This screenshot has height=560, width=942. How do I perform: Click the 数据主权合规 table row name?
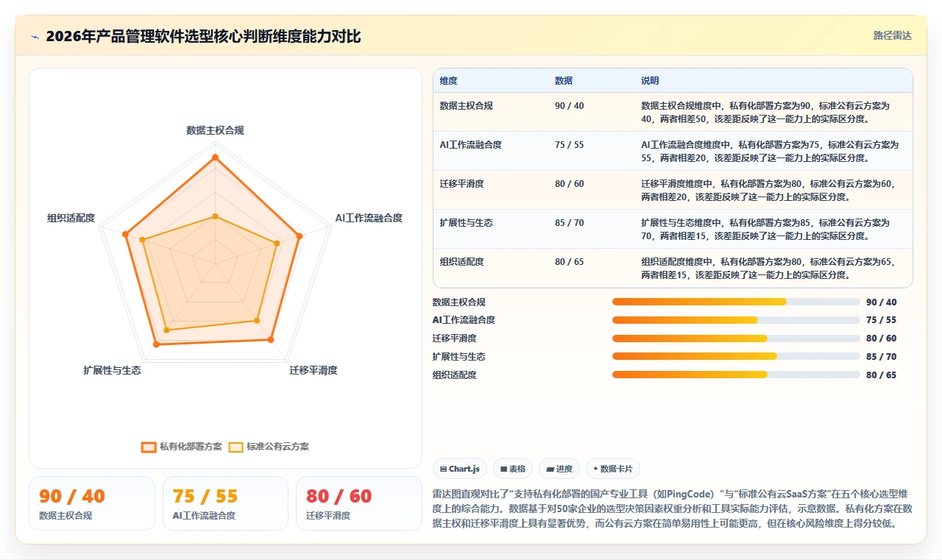(x=466, y=106)
